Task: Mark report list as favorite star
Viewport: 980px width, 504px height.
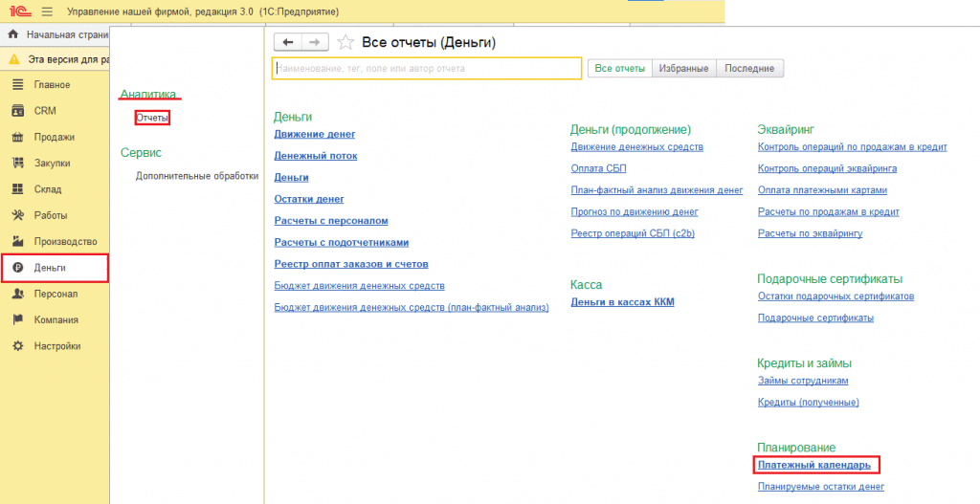Action: [x=345, y=42]
